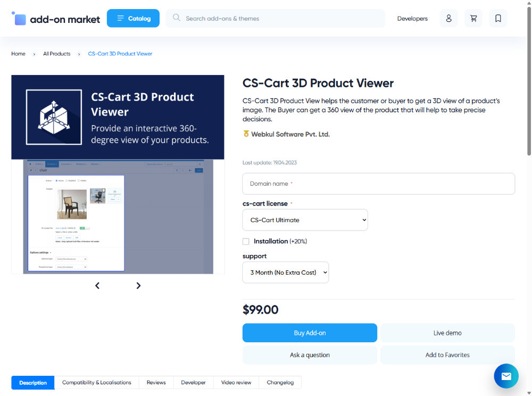Viewport: 532px width, 396px height.
Task: Show the previous product image arrow
Action: tap(97, 286)
